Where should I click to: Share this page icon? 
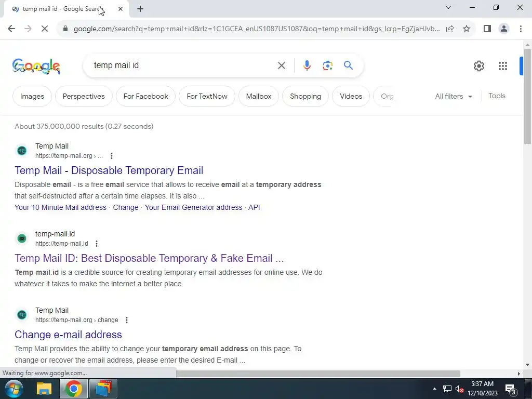(450, 29)
